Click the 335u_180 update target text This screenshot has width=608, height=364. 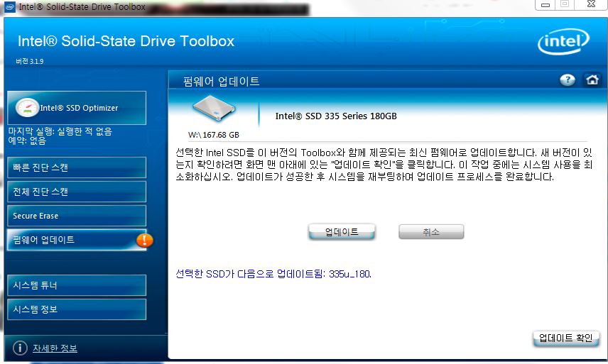click(x=349, y=274)
